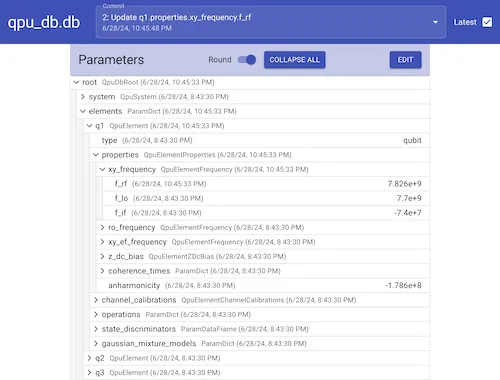Click the f_lo value 7.7e+9
Image resolution: width=500 pixels, height=380 pixels.
click(409, 198)
